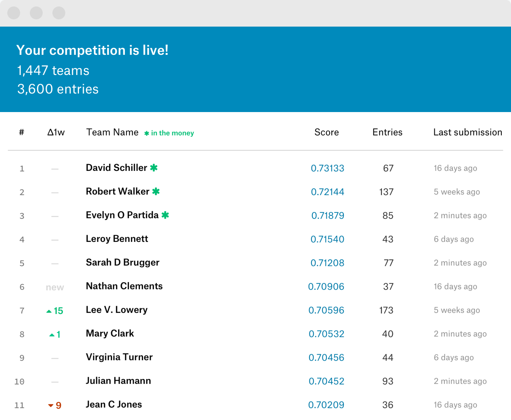511x420 pixels.
Task: Click Jean C Jones's score 0.70209
Action: [326, 405]
